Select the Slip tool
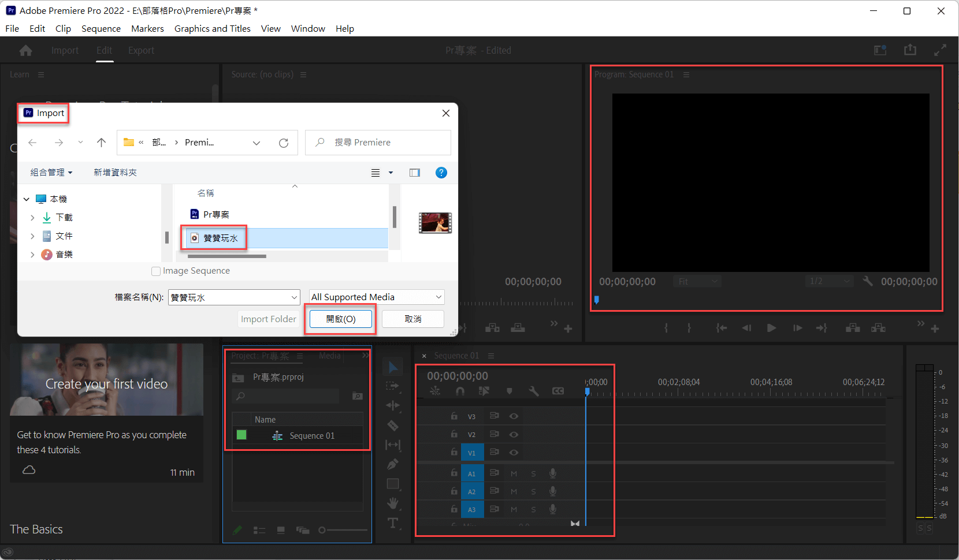The height and width of the screenshot is (560, 959). click(x=393, y=445)
